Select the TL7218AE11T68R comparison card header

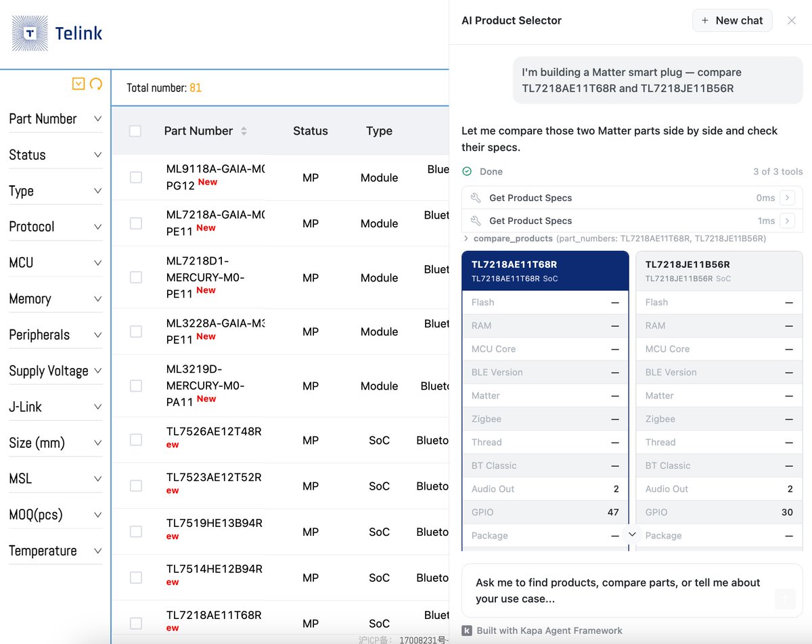(x=545, y=271)
